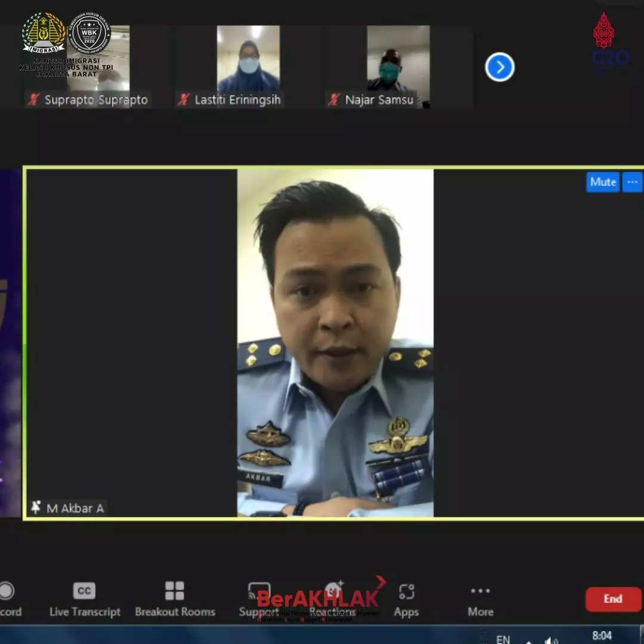Screen dimensions: 644x644
Task: Click the red End button
Action: click(613, 599)
